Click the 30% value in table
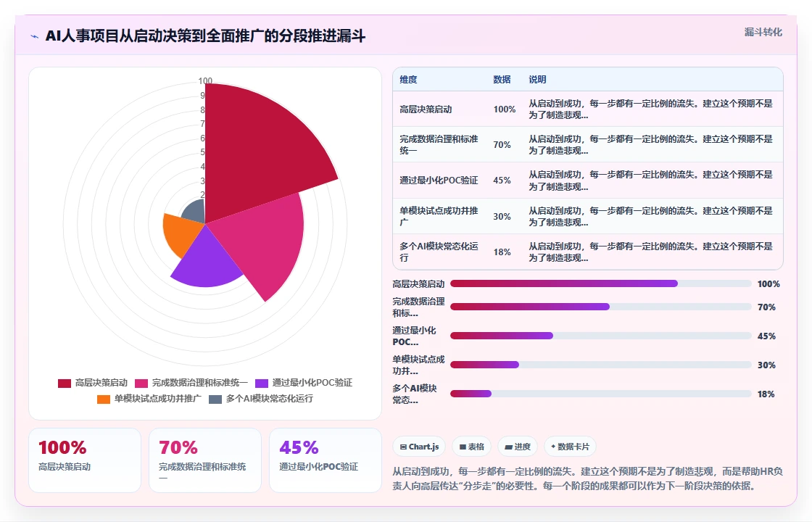Screen dimensions: 812x522 [502, 217]
